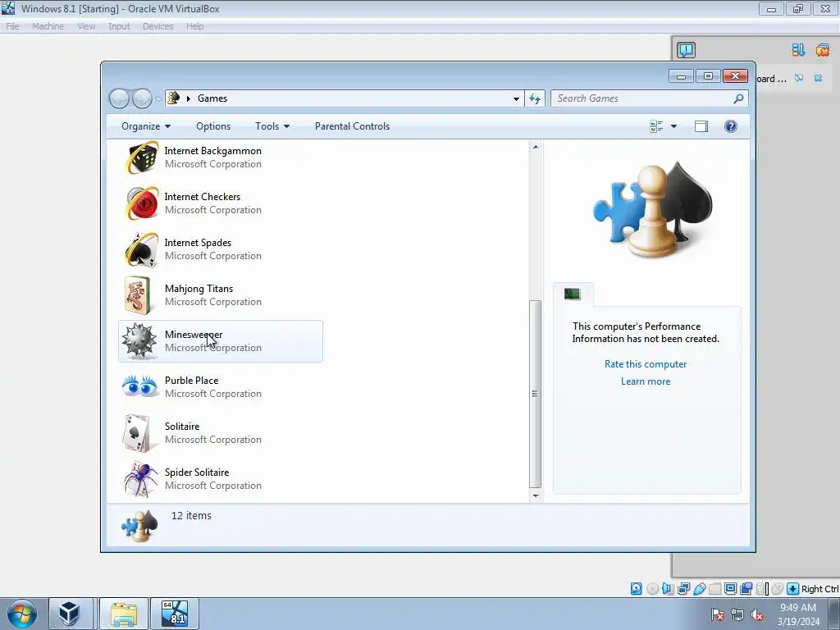This screenshot has height=630, width=840.
Task: Open the VirtualBox Help menu
Action: (195, 26)
